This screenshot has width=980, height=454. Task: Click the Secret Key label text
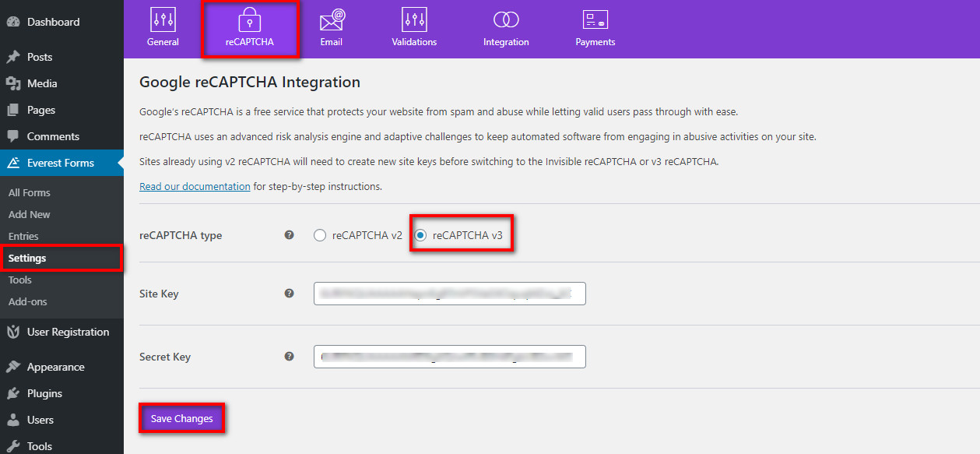(165, 357)
